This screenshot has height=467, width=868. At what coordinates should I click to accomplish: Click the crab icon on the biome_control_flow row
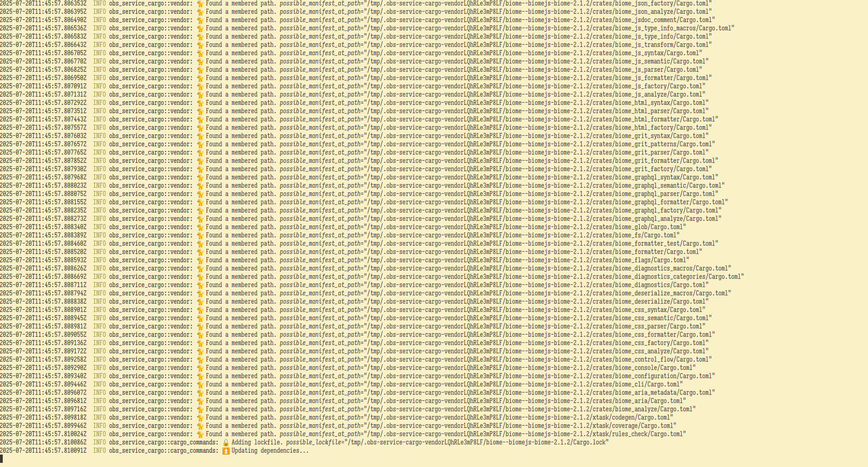pyautogui.click(x=200, y=359)
